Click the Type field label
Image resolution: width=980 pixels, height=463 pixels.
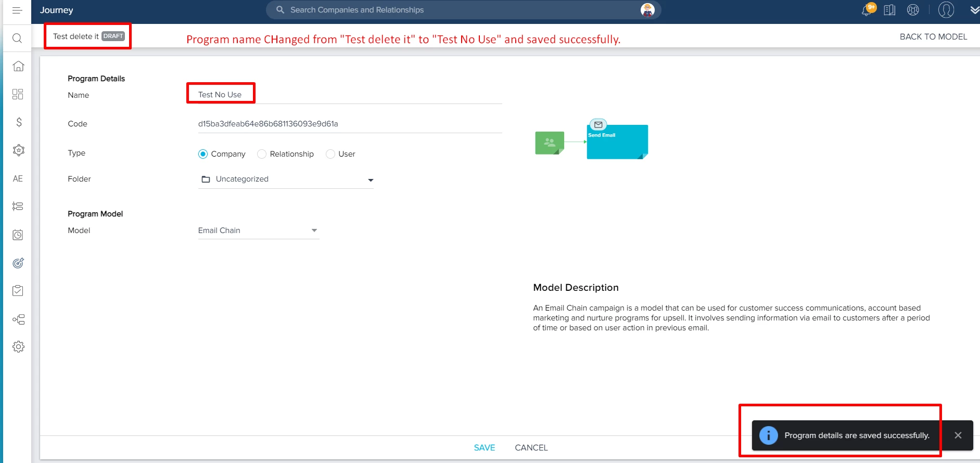point(77,153)
